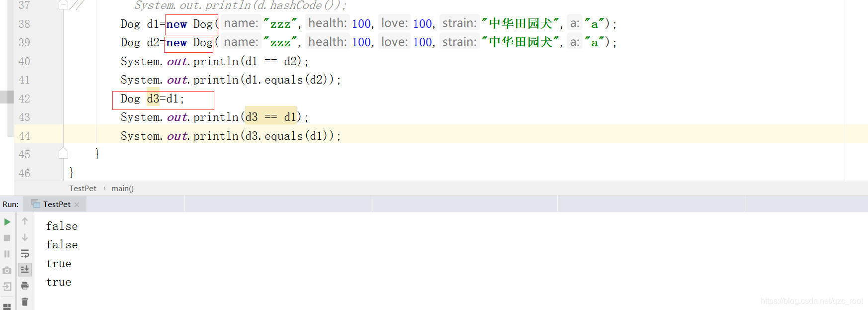
Task: Click 'd1 == d2' on line 40
Action: click(x=271, y=61)
